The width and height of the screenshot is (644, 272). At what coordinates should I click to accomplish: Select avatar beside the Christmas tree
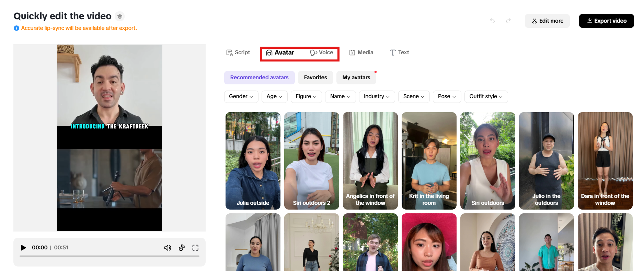point(312,243)
